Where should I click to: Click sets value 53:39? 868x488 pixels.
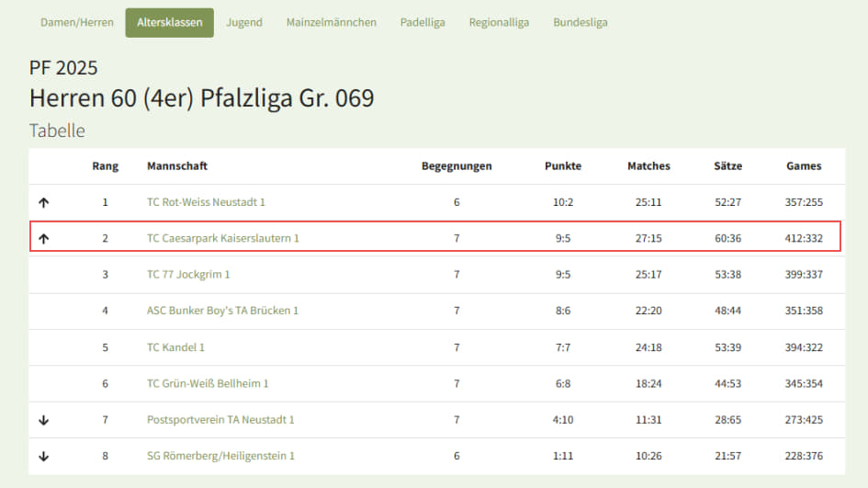point(728,347)
